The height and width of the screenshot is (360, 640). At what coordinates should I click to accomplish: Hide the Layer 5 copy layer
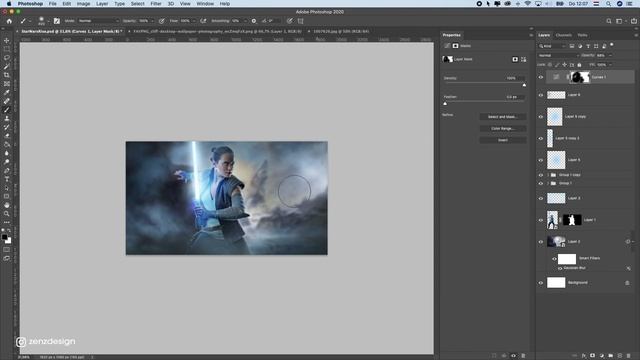(541, 117)
